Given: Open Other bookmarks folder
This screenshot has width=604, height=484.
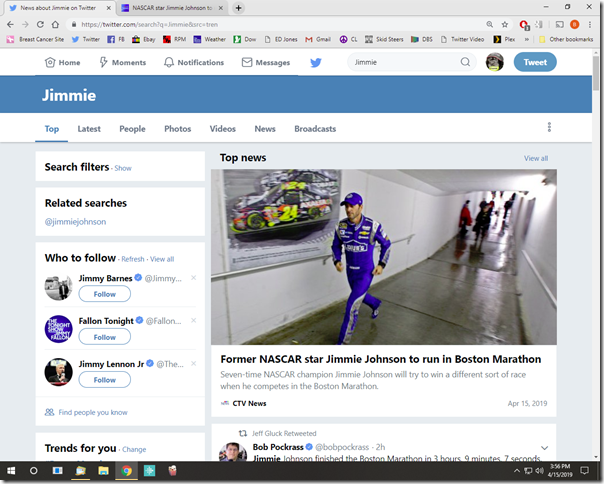Looking at the screenshot, I should tap(566, 39).
